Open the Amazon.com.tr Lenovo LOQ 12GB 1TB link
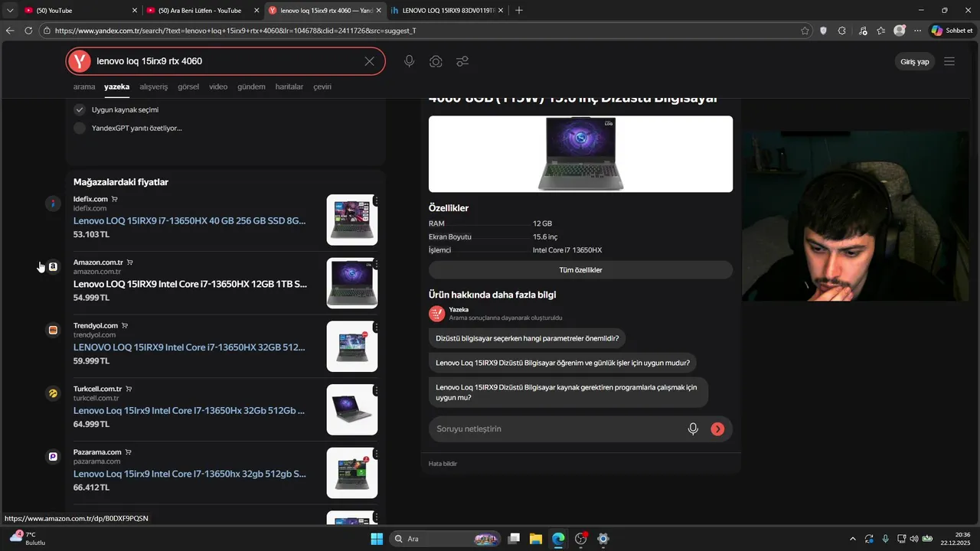 [190, 284]
